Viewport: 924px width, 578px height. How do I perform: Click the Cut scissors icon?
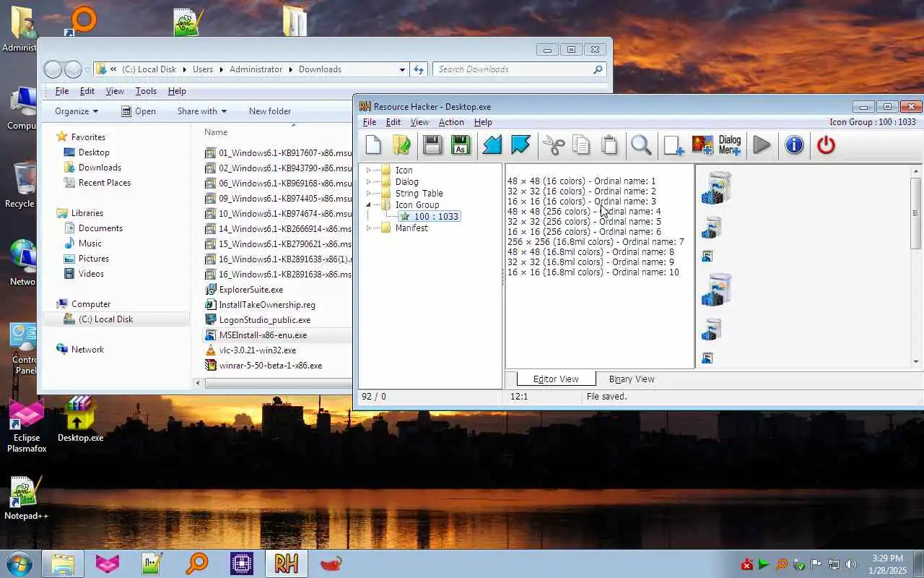click(x=554, y=145)
